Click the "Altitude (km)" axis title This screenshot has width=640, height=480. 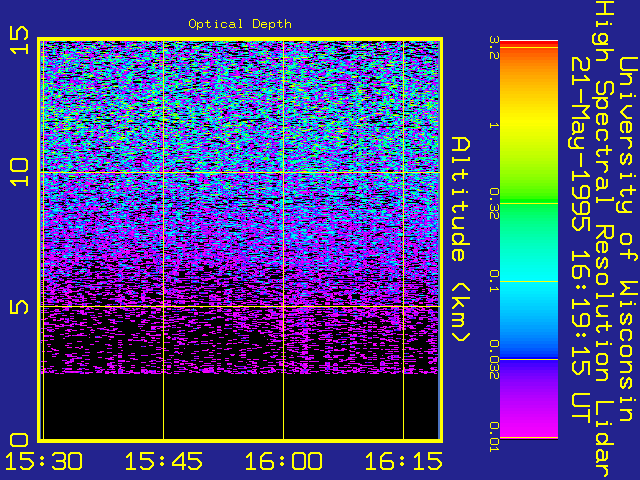click(x=461, y=240)
